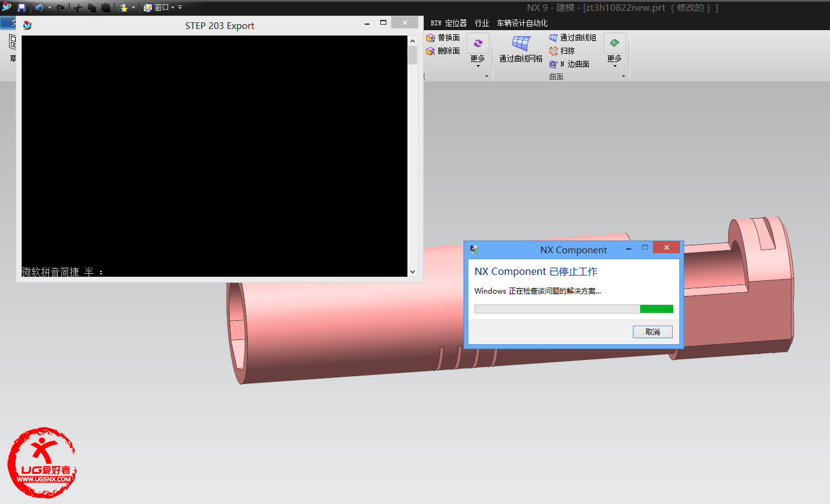Minimize the STEP 203 Export window
Screen dimensions: 830x504
(368, 23)
